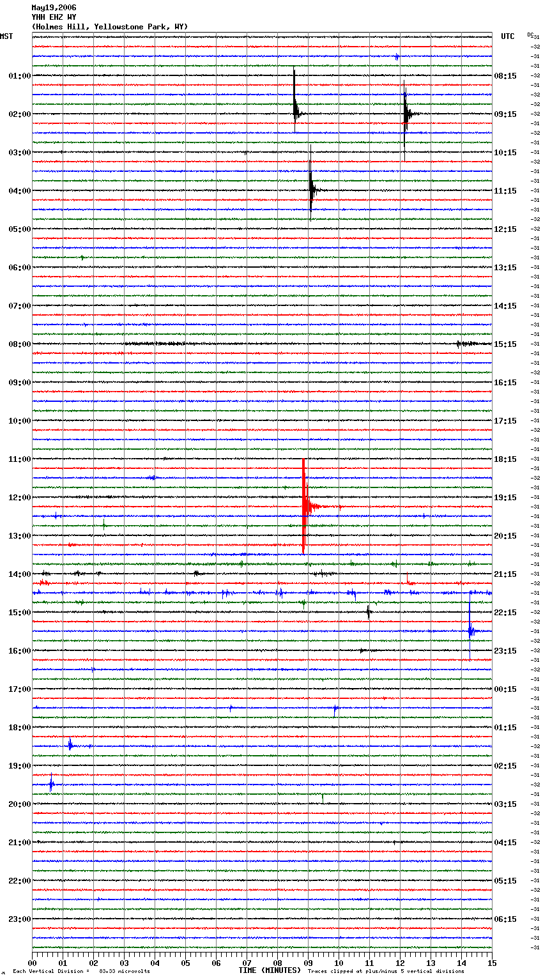Click the 22:15 UTC time label
Image resolution: width=543 pixels, height=980 pixels.
coord(505,613)
